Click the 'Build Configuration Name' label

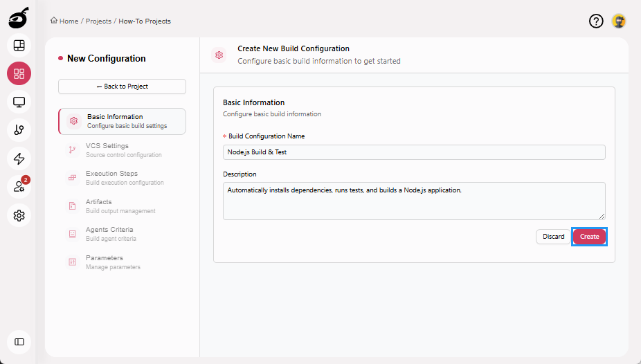coord(266,136)
